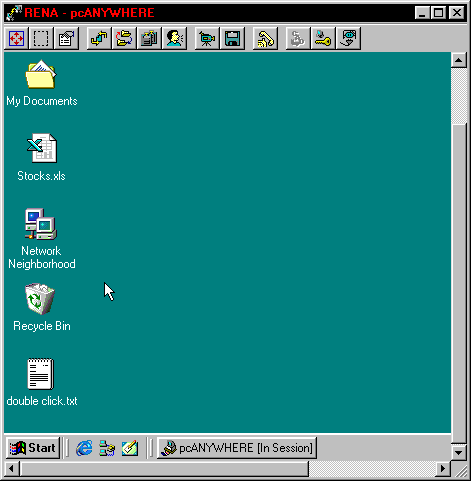Open online options via the properties sheet icon
The width and height of the screenshot is (471, 481).
(x=66, y=39)
